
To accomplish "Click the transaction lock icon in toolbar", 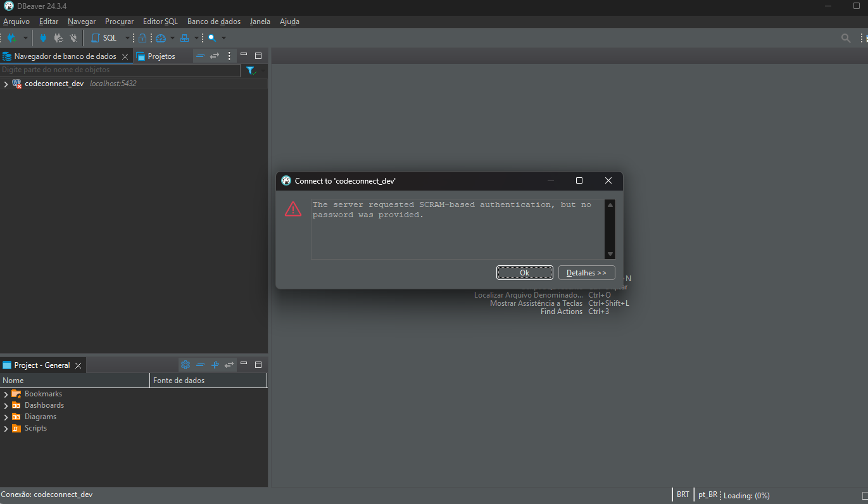I will point(142,38).
